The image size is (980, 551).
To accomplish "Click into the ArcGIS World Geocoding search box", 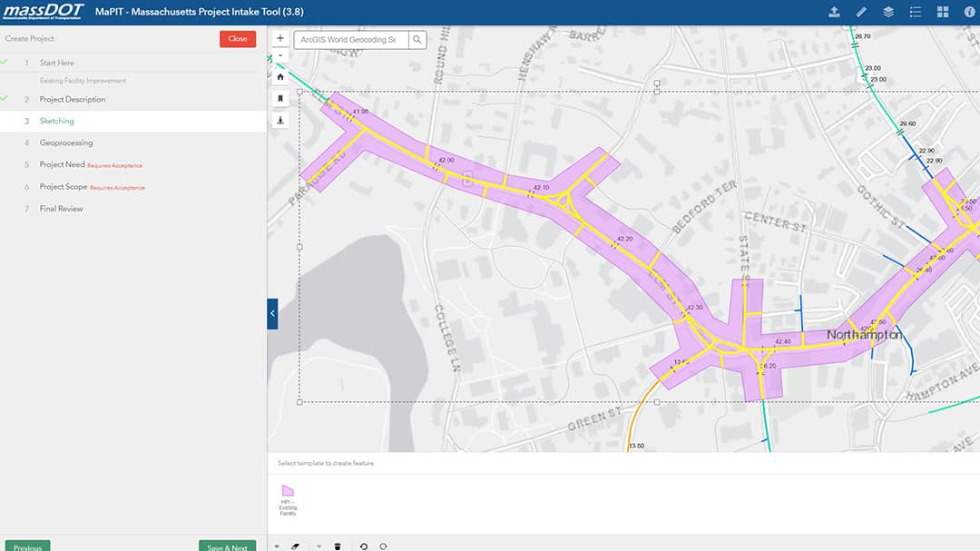I will [351, 39].
